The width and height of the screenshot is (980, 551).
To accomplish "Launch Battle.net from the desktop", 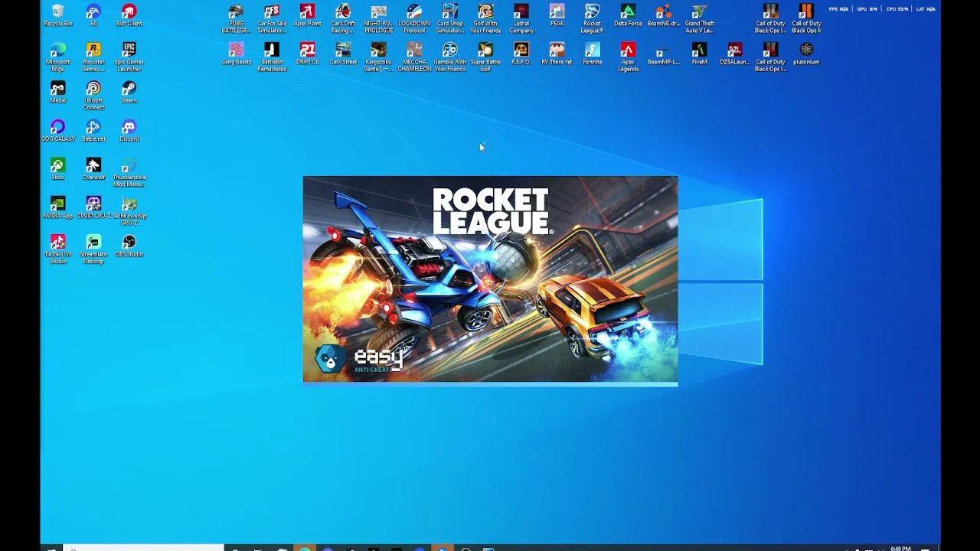I will tap(93, 130).
